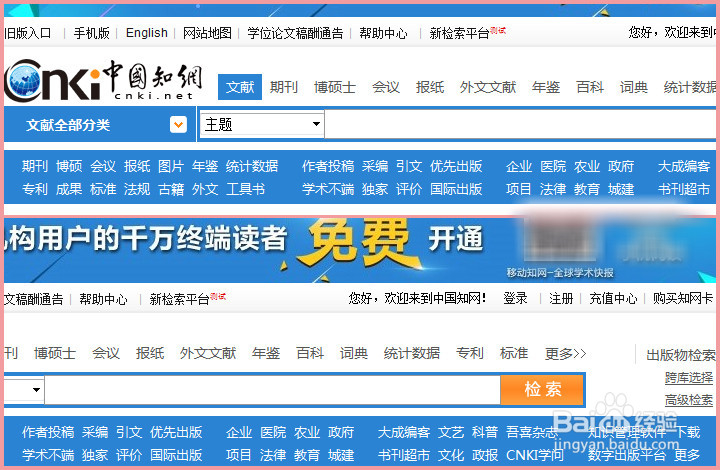Image resolution: width=720 pixels, height=470 pixels.
Task: Click the 您好，欢迎来到中国知网！ greeting text
Action: click(417, 299)
